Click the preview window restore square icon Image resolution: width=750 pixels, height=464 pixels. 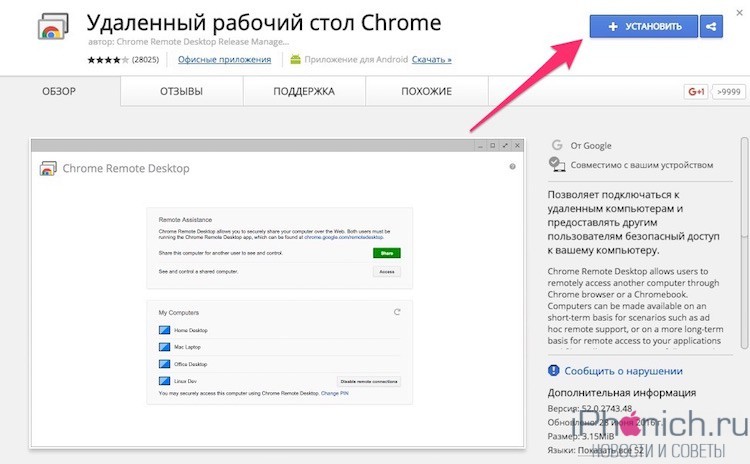pos(493,145)
